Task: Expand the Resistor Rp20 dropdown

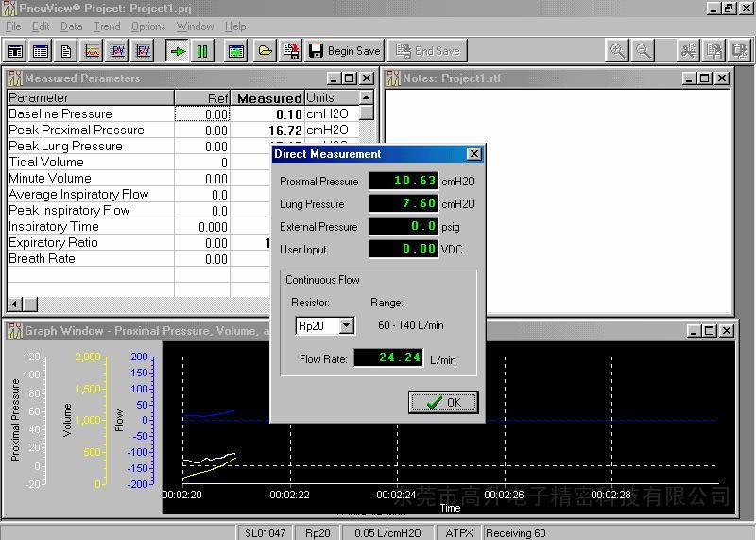Action: click(x=346, y=326)
